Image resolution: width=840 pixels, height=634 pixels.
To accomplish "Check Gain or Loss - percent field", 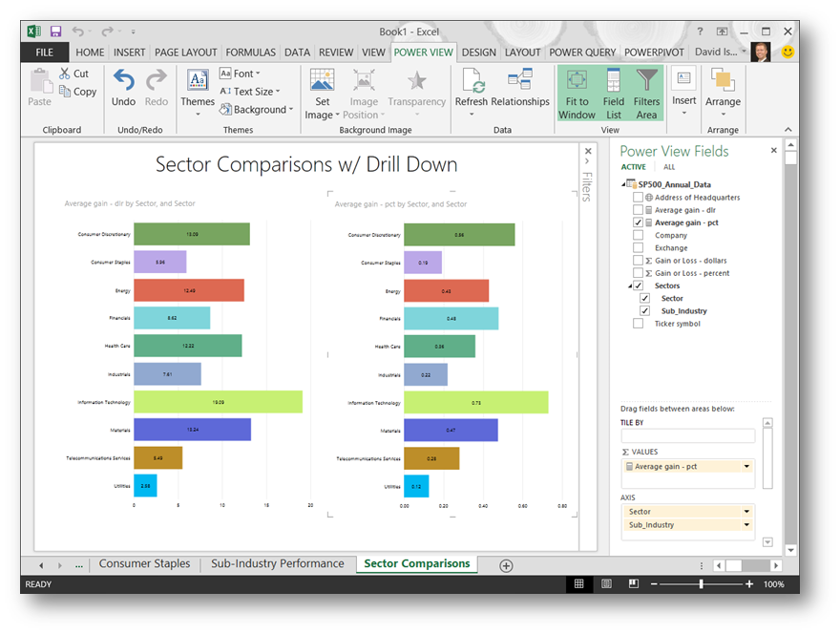I will tap(638, 273).
